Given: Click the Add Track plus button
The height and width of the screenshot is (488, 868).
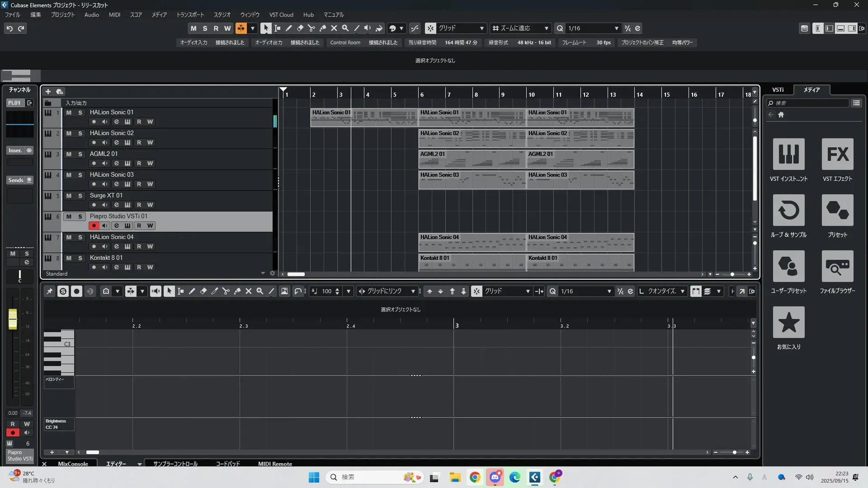Looking at the screenshot, I should click(x=48, y=91).
